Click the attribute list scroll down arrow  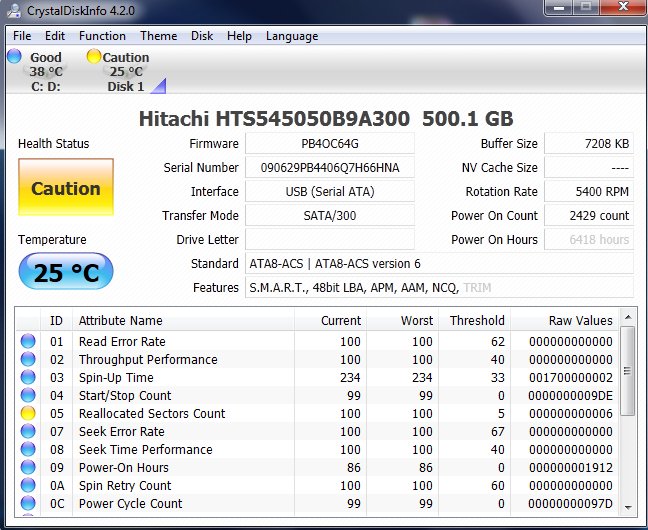click(x=628, y=508)
